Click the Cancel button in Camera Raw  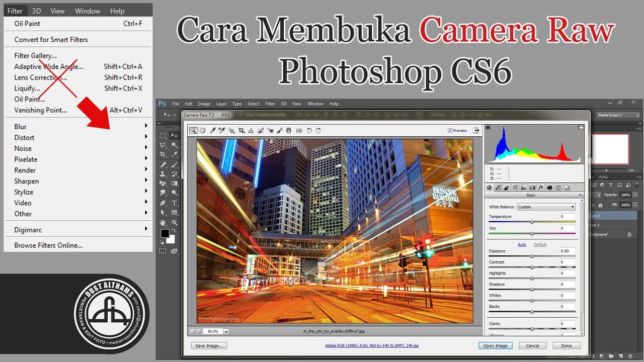[x=532, y=345]
